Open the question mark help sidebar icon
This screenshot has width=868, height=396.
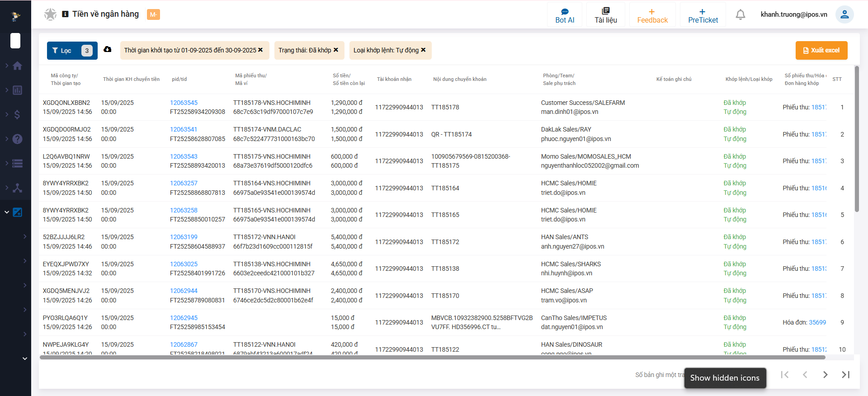click(x=17, y=139)
